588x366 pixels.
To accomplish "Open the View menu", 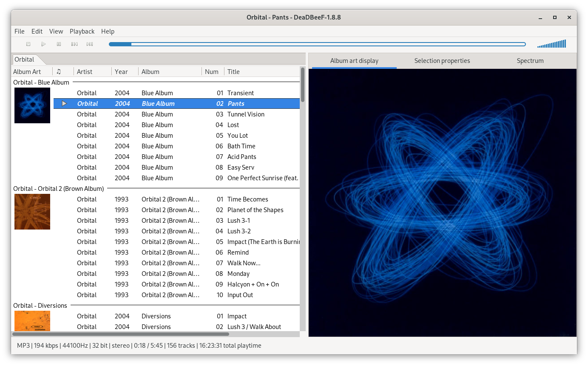I will (56, 31).
